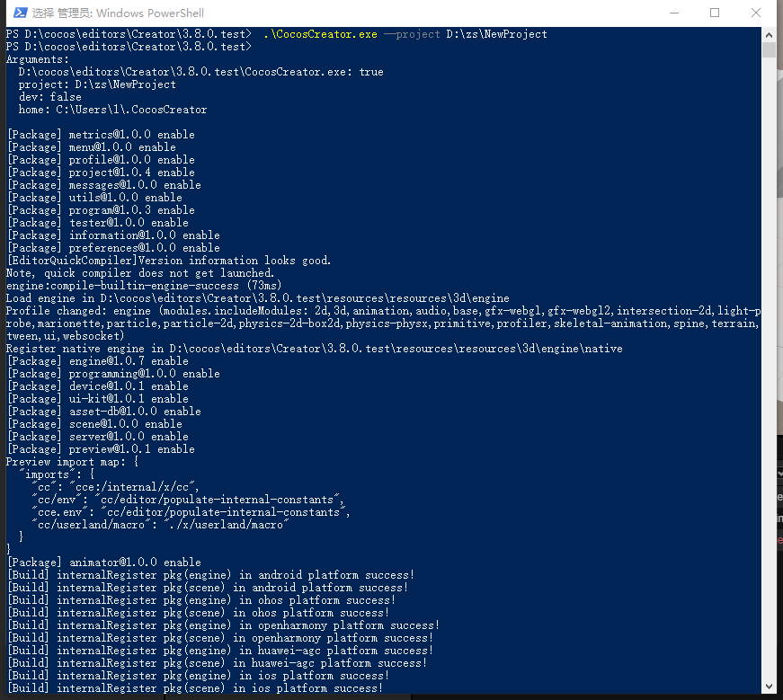Click the "animator@1.0.0 enable" line
Viewport: 783px width, 700px height.
coord(104,563)
